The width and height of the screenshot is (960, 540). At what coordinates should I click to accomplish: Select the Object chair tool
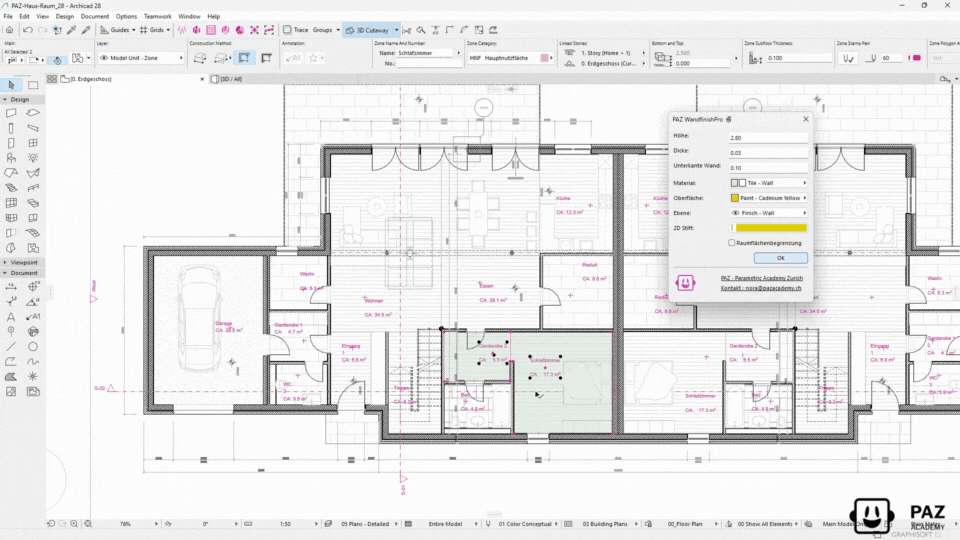(x=11, y=158)
